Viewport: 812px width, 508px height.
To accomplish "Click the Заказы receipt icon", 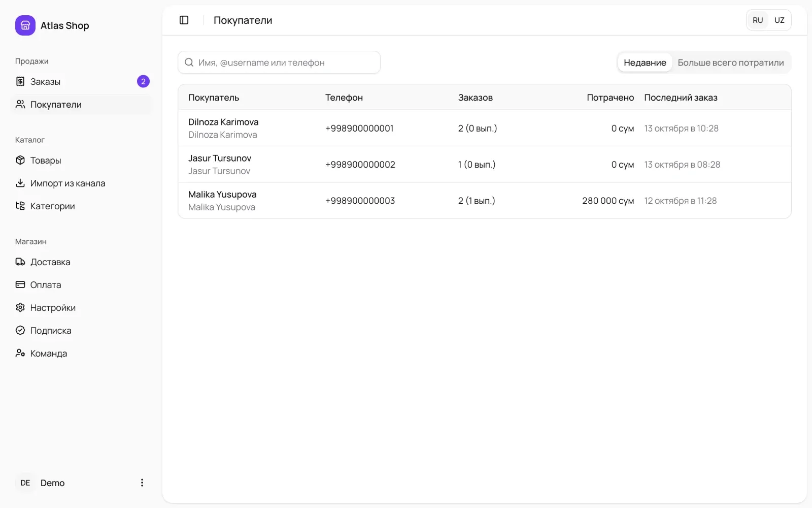I will [20, 81].
